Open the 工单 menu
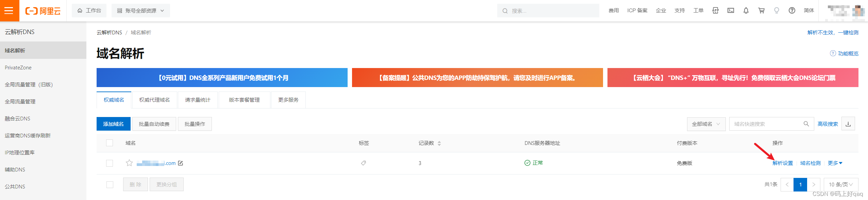 [x=698, y=11]
